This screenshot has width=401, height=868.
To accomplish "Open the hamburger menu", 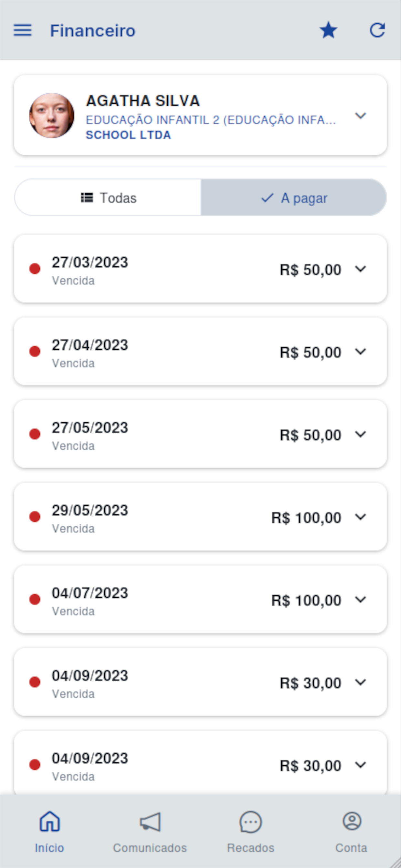I will pos(23,30).
